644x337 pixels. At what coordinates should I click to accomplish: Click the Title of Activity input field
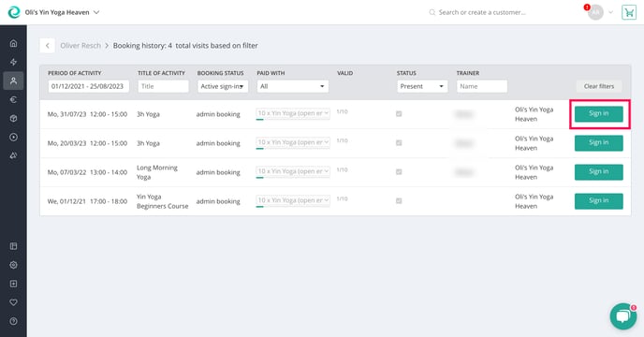click(163, 86)
